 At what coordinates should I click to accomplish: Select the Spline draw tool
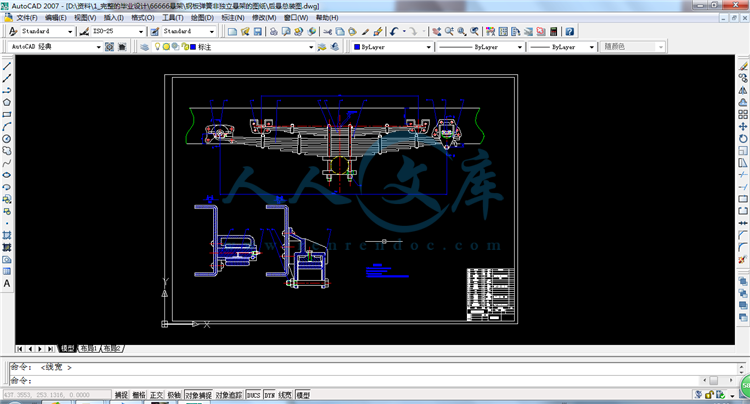7,163
